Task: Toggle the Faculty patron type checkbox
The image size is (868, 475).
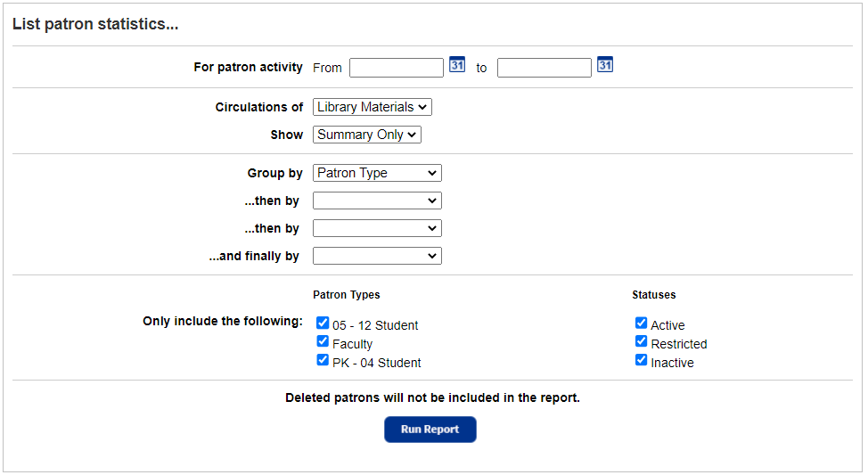Action: coord(323,342)
